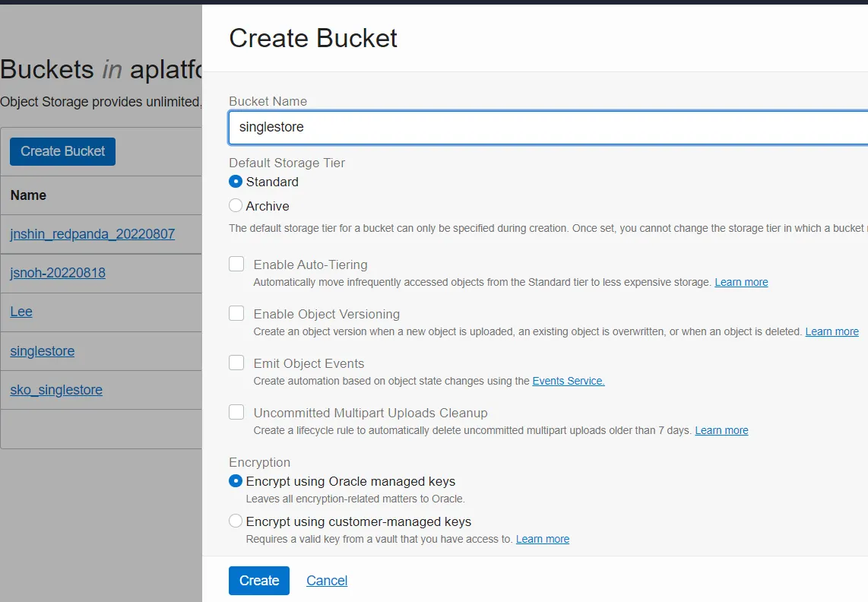Click the Bucket Name input field
This screenshot has width=868, height=602.
pyautogui.click(x=547, y=127)
